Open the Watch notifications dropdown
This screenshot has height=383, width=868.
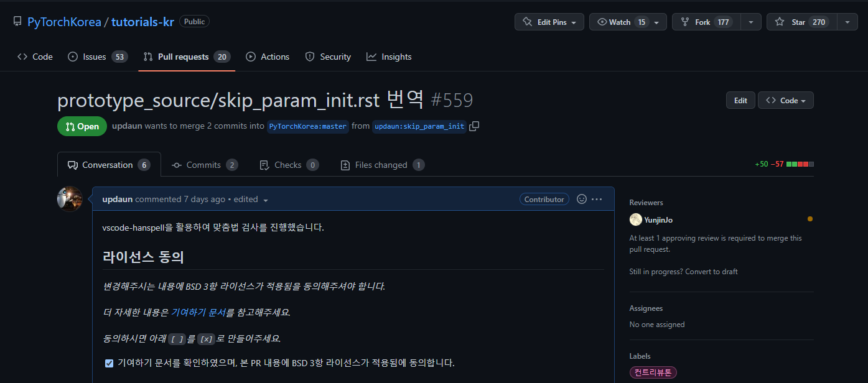click(x=628, y=22)
